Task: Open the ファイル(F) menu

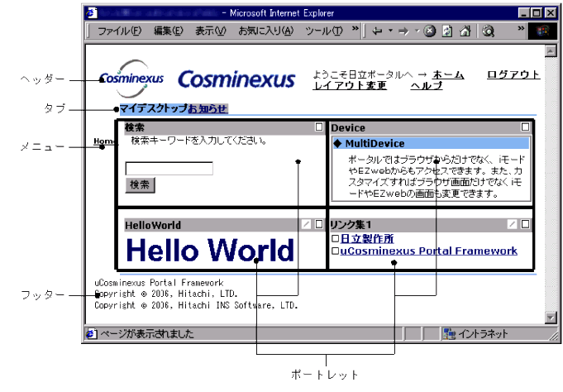Action: pos(120,31)
